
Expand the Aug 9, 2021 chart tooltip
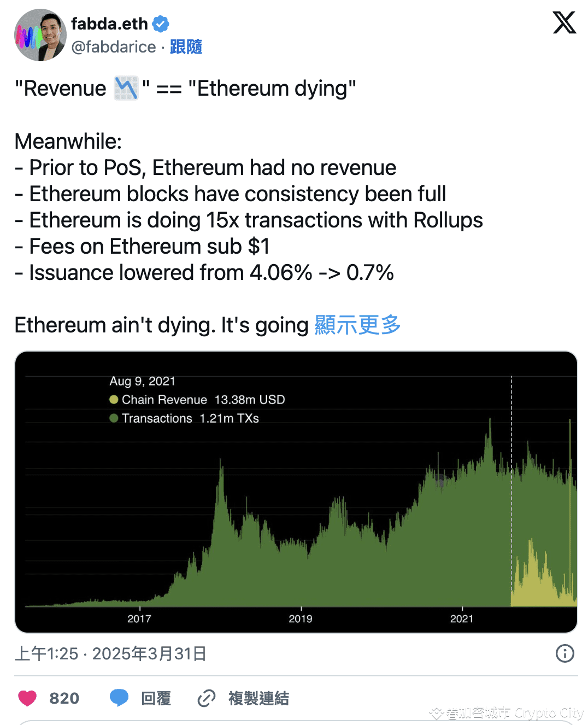pos(143,381)
